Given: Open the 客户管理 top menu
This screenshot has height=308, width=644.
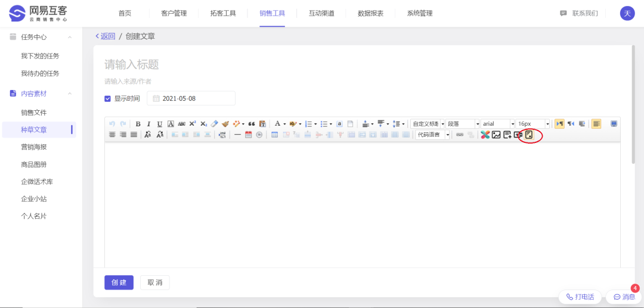Looking at the screenshot, I should coord(174,13).
